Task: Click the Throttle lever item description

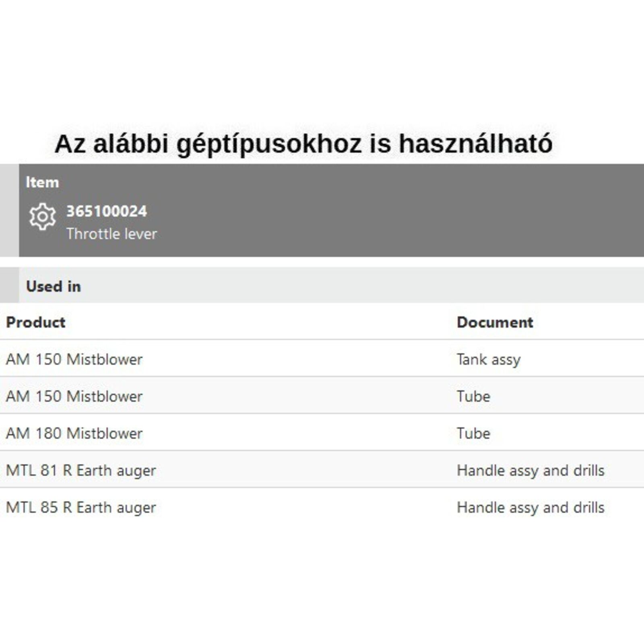Action: point(111,234)
